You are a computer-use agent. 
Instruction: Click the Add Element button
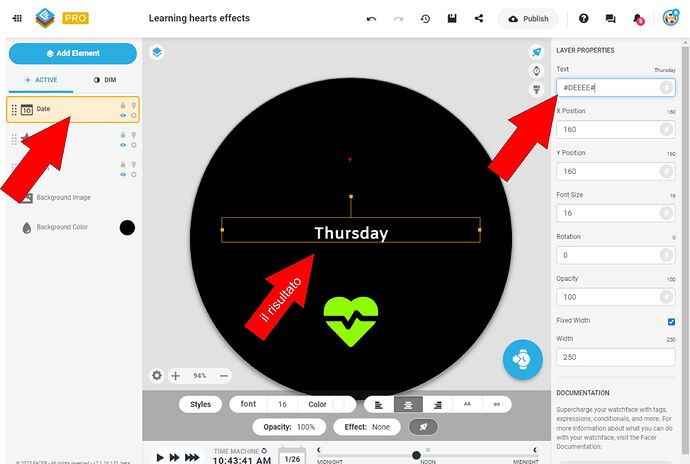(x=73, y=53)
